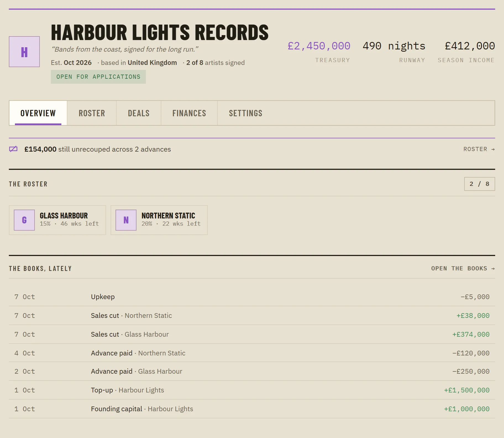504x438 pixels.
Task: Click the −£5,000 upkeep amount
Action: (x=475, y=297)
